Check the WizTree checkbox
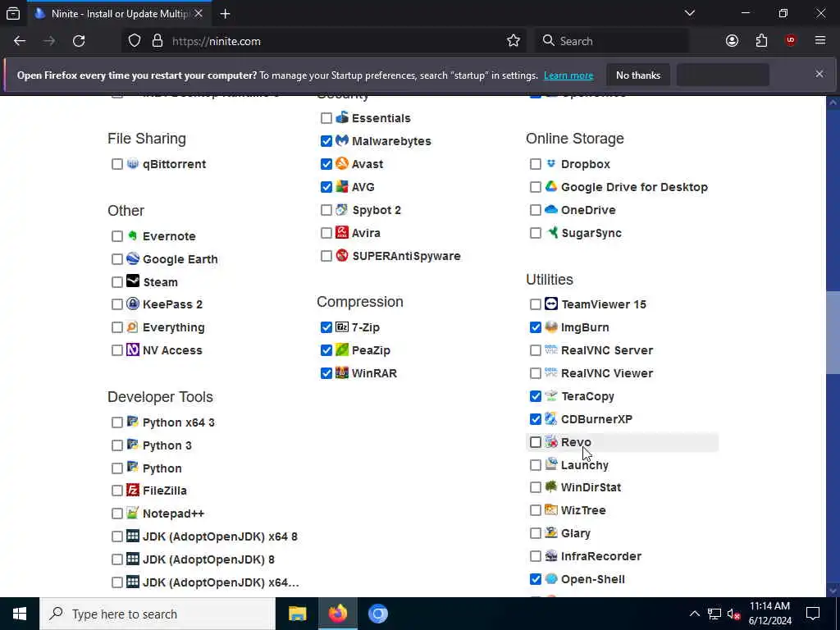Viewport: 840px width, 630px height. [535, 510]
